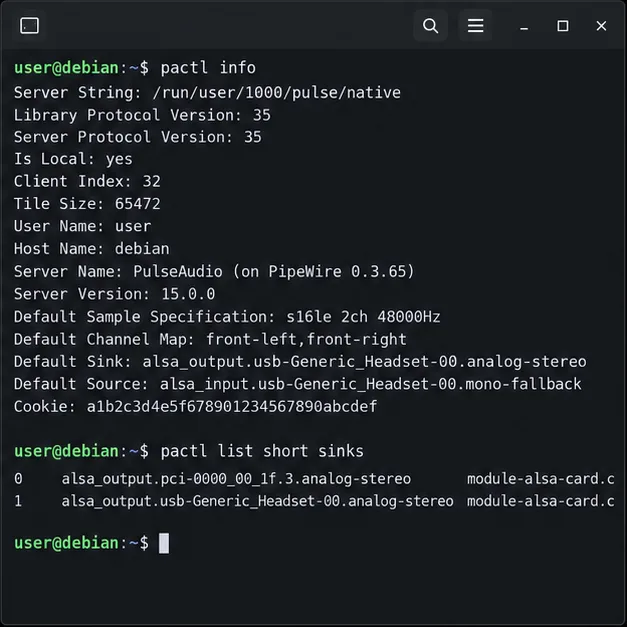Viewport: 627px width, 627px height.
Task: Close the terminal window
Action: [601, 26]
